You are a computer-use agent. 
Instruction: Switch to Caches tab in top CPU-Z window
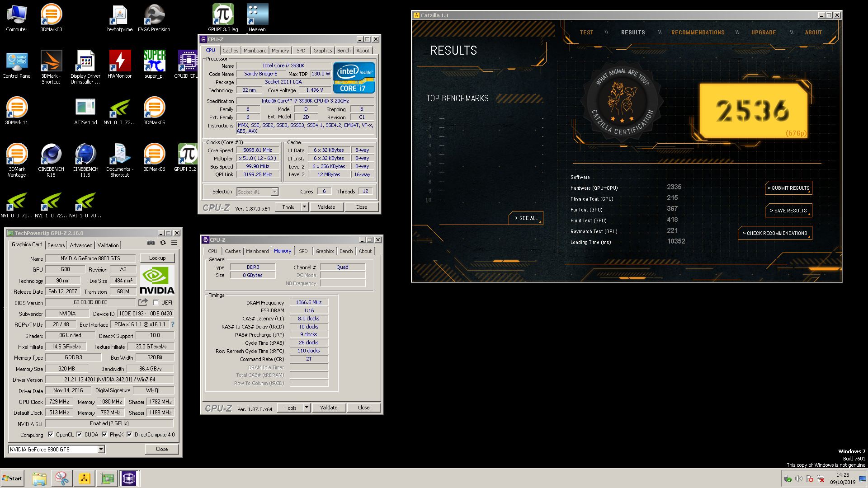tap(230, 51)
